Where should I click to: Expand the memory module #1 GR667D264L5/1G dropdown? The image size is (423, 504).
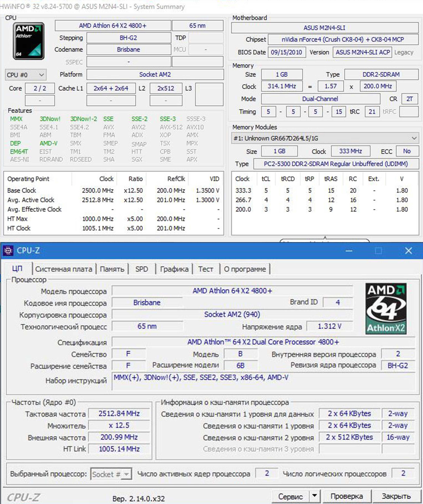pyautogui.click(x=325, y=138)
